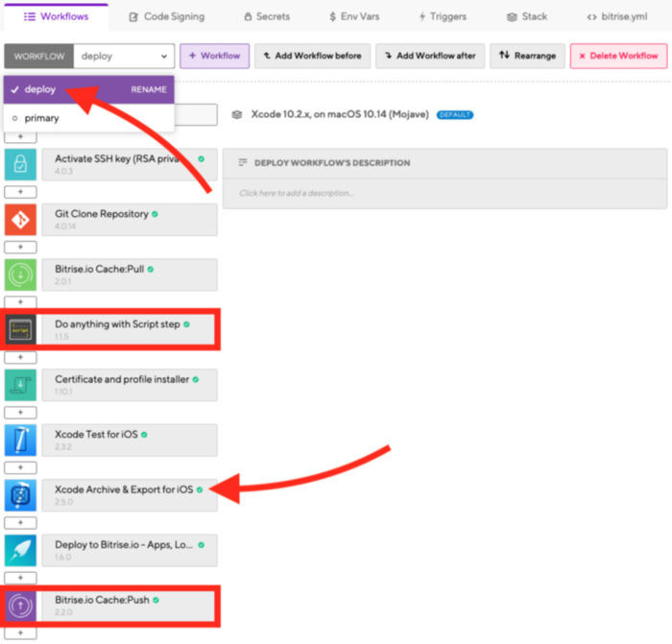
Task: Select Deploy to Bitrise.io rocket icon
Action: tap(20, 551)
